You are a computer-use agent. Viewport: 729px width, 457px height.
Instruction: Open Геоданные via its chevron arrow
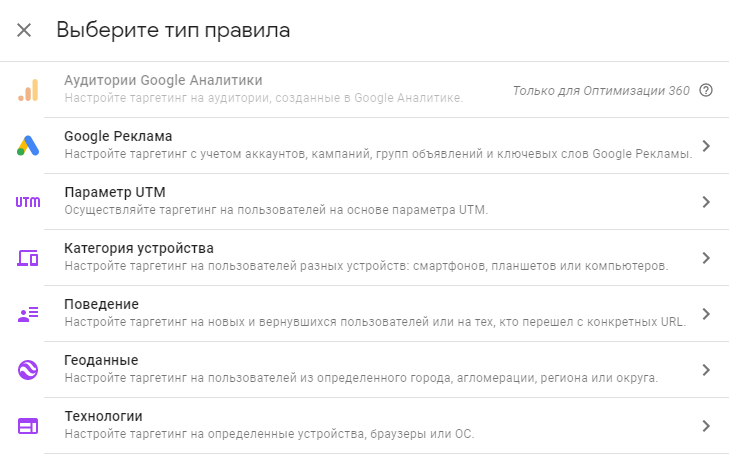pyautogui.click(x=706, y=370)
